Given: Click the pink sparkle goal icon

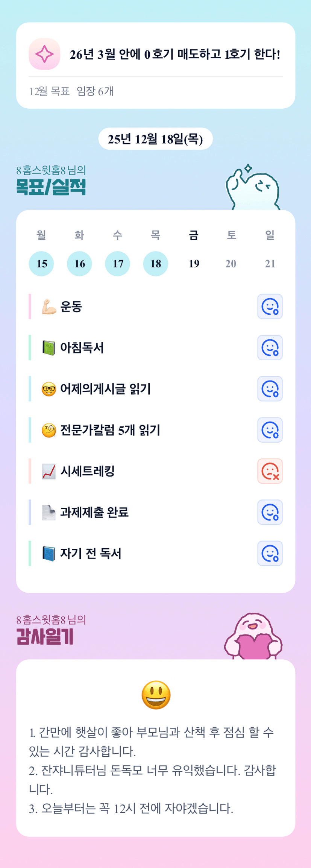Looking at the screenshot, I should click(44, 54).
